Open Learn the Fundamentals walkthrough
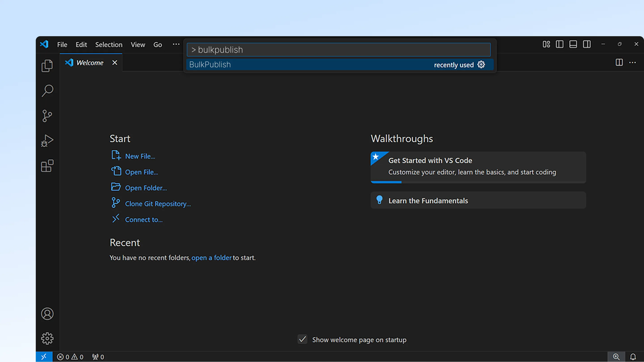The width and height of the screenshot is (644, 362). pos(478,200)
